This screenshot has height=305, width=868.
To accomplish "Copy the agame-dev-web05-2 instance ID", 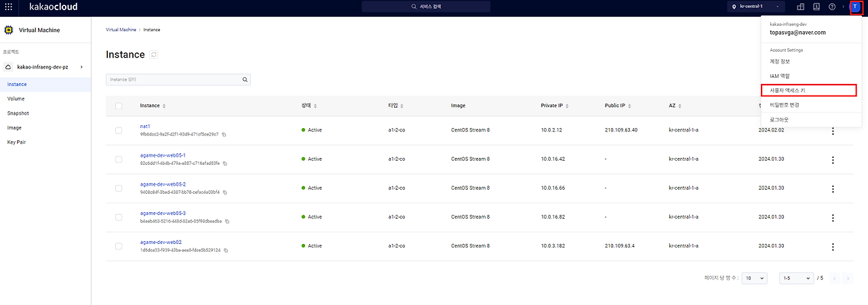I will [x=224, y=192].
